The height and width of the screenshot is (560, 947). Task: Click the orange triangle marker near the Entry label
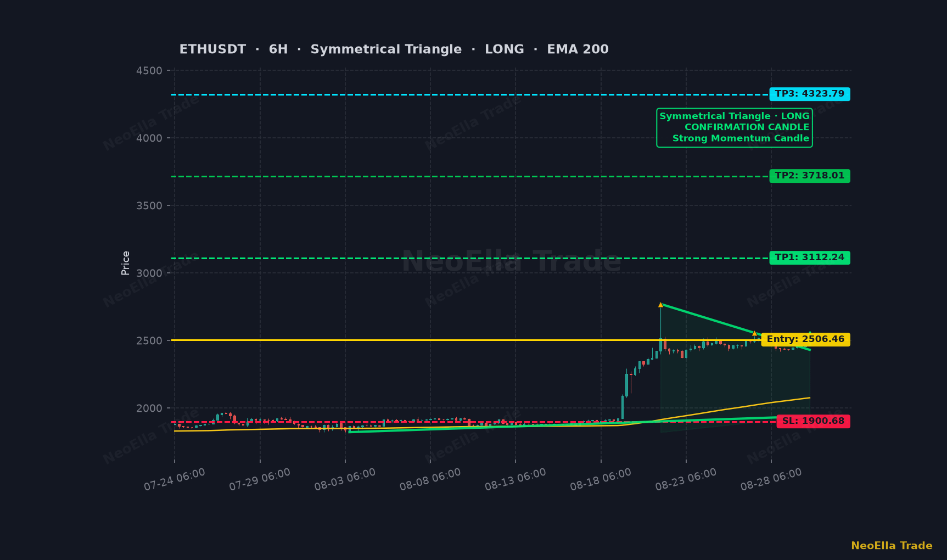(754, 333)
